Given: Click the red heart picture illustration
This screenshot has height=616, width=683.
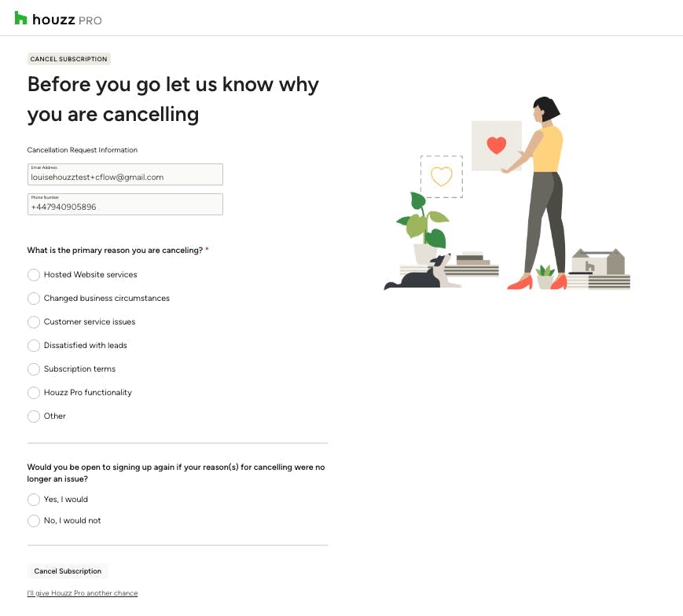Looking at the screenshot, I should (497, 145).
